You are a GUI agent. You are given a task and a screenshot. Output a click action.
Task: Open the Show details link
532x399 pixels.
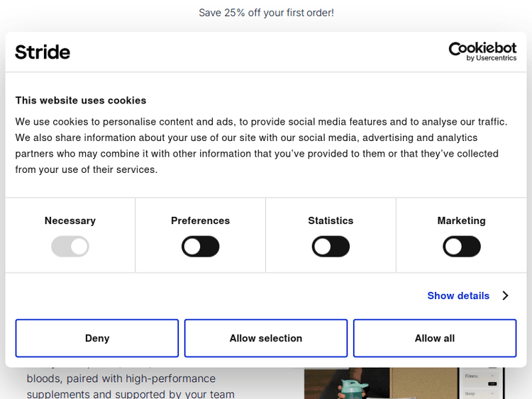(x=458, y=296)
